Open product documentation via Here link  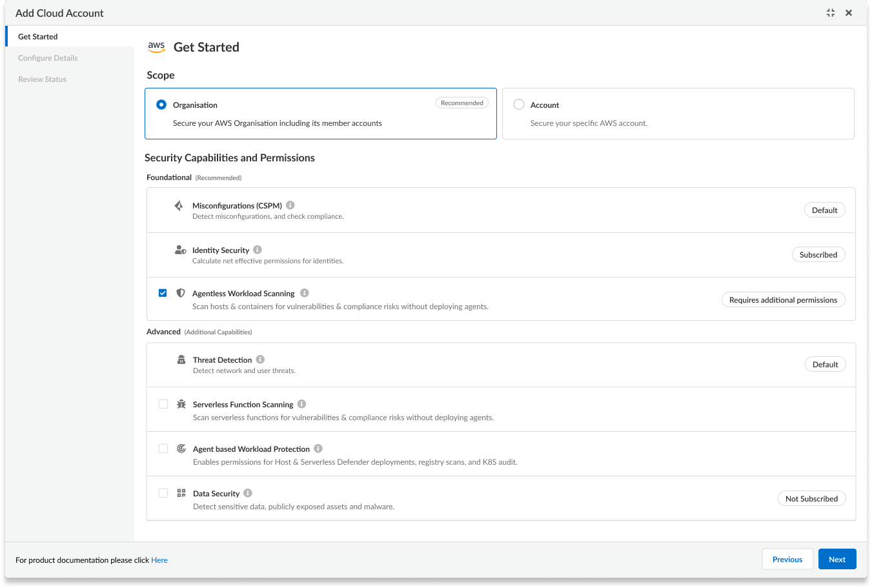(159, 560)
